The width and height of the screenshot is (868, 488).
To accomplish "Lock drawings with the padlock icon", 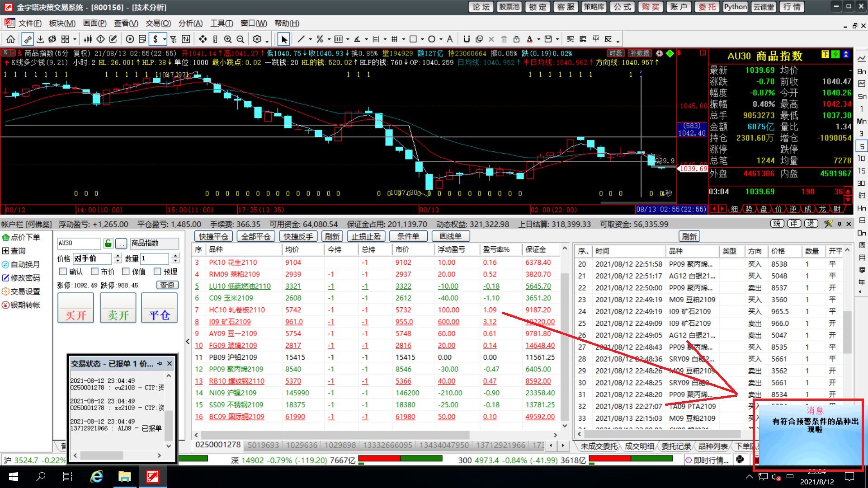I will (516, 39).
